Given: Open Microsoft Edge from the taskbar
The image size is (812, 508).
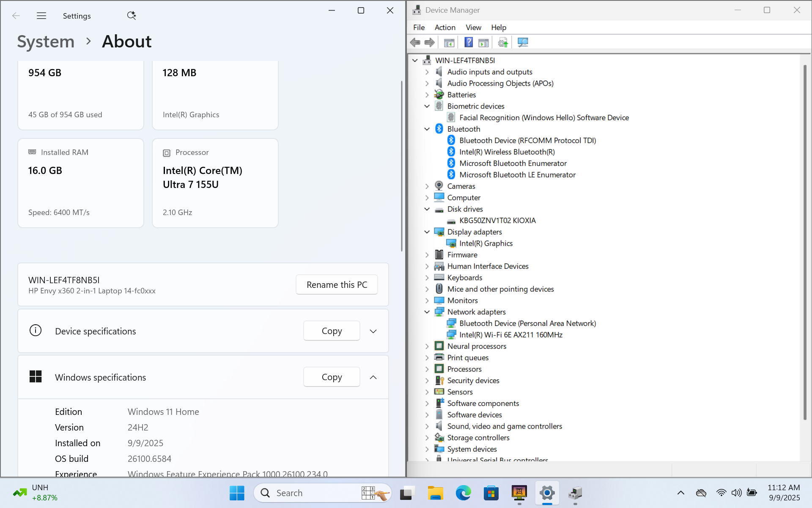Looking at the screenshot, I should (463, 493).
